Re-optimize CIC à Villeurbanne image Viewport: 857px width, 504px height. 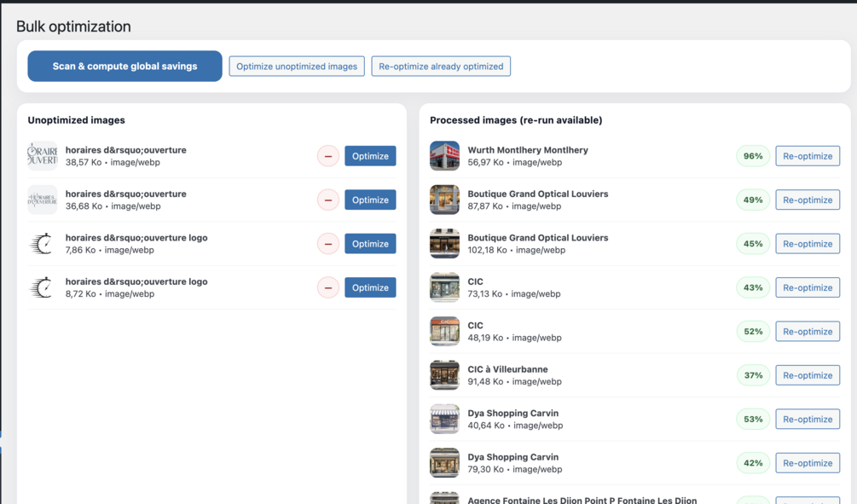[808, 375]
